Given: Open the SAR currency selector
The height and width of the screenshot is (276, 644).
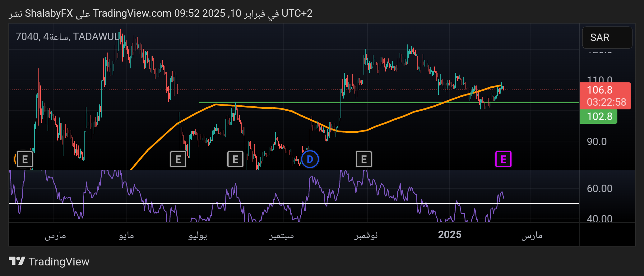Looking at the screenshot, I should tap(607, 38).
